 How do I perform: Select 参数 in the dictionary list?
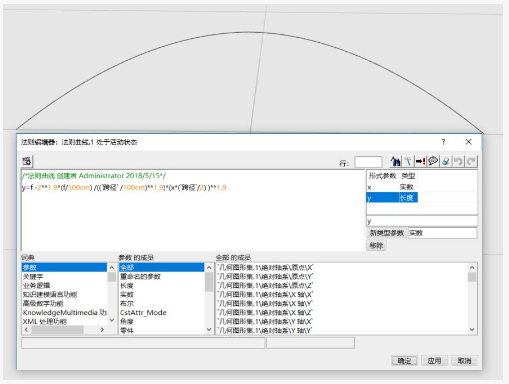point(64,267)
